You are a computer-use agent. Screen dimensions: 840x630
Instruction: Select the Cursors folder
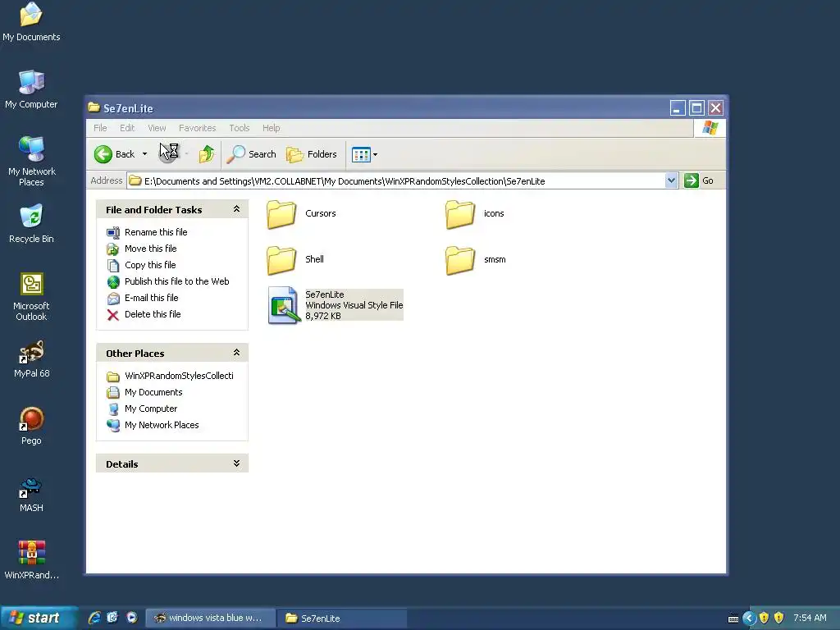[282, 214]
